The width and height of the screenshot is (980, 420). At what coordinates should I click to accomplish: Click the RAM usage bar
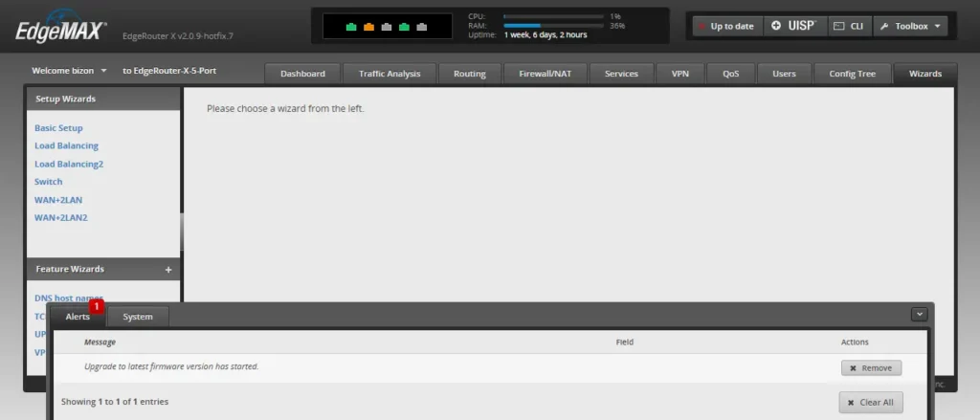(x=553, y=26)
